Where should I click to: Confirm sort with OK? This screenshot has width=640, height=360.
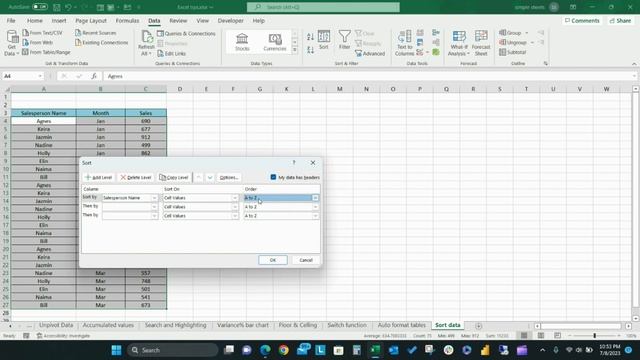click(x=273, y=260)
